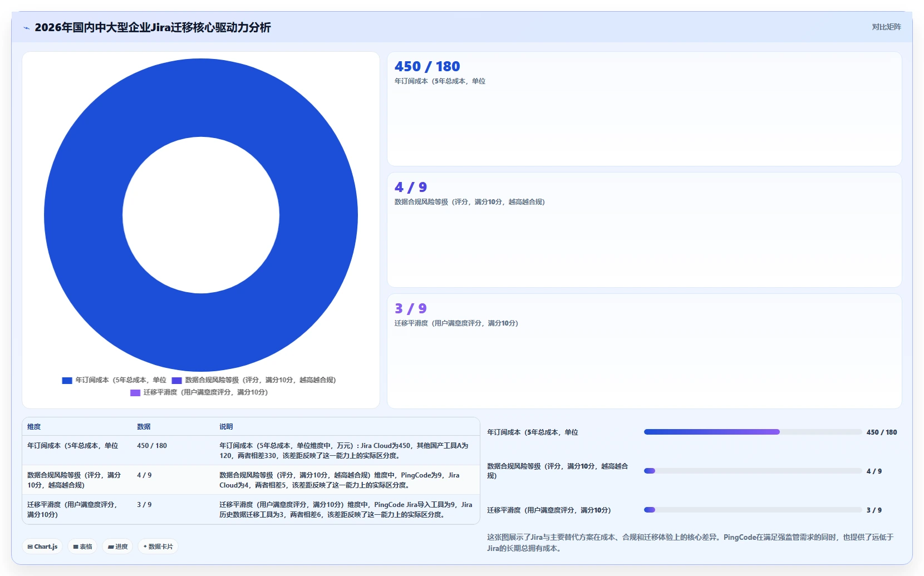The height and width of the screenshot is (576, 924).
Task: Click the 表格 chip
Action: (x=82, y=547)
